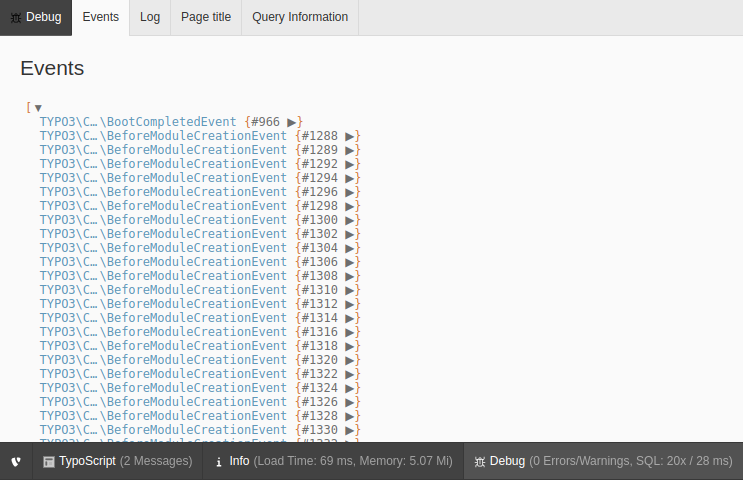Click the #966 object id
This screenshot has height=480, width=743.
click(265, 122)
